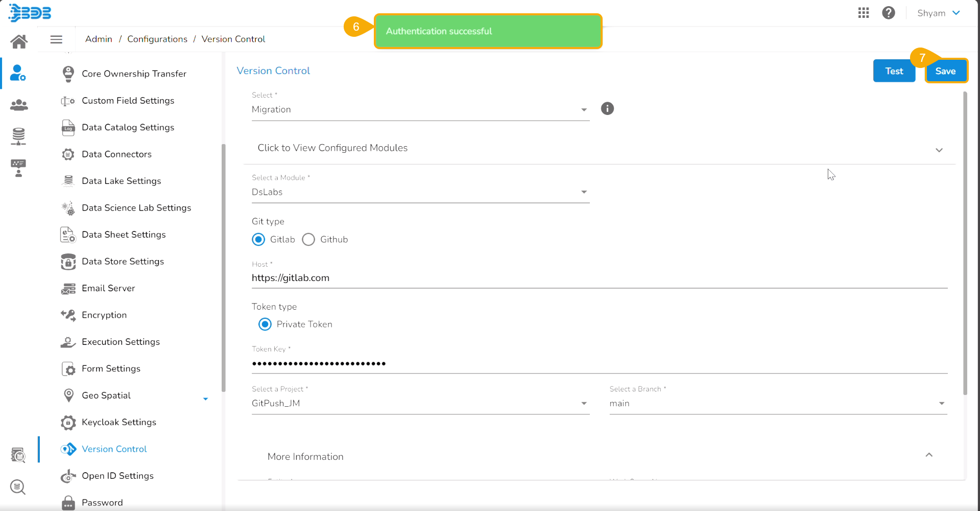Select the Gitlab radio button
This screenshot has height=511, width=980.
click(258, 240)
